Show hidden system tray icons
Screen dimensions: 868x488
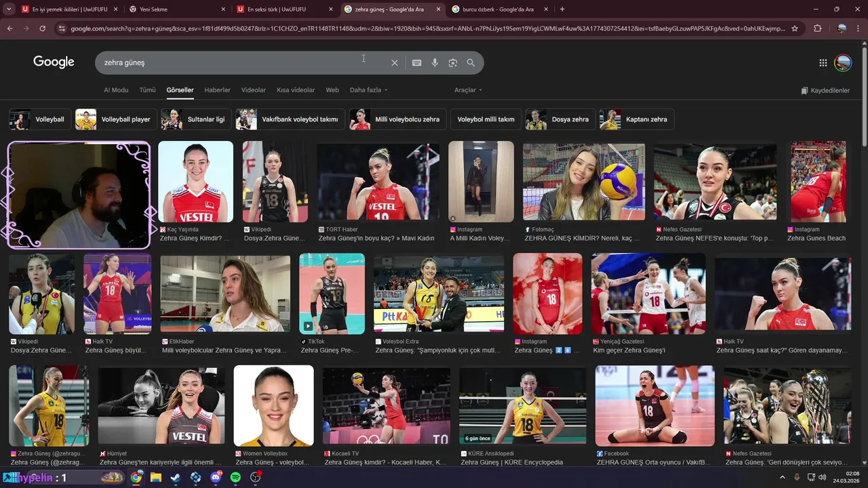[x=782, y=477]
